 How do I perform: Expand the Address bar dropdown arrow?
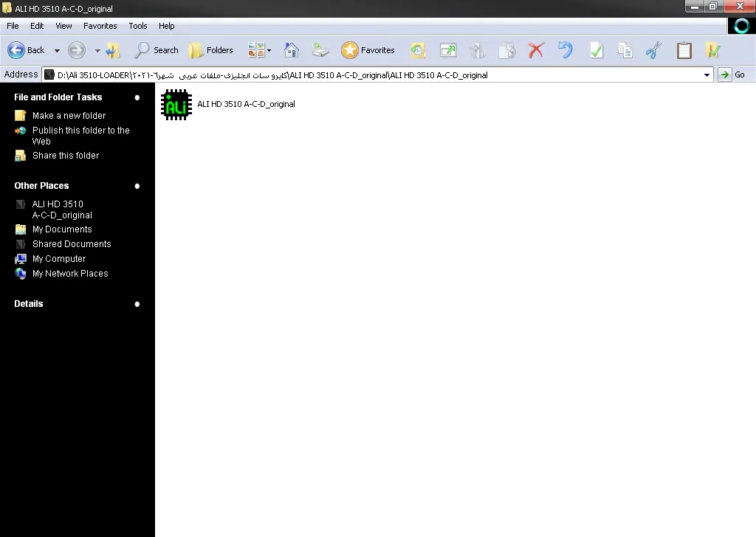pos(707,75)
